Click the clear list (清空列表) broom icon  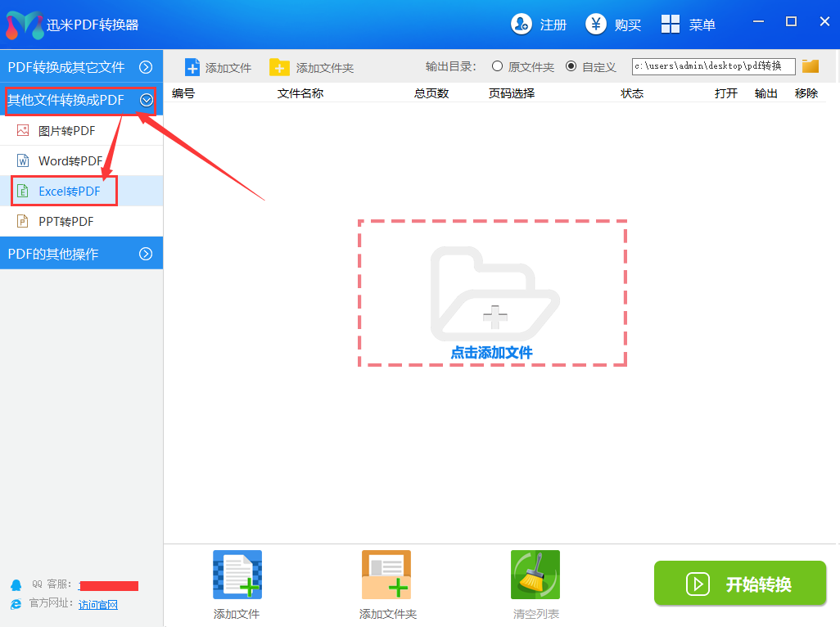[x=535, y=575]
